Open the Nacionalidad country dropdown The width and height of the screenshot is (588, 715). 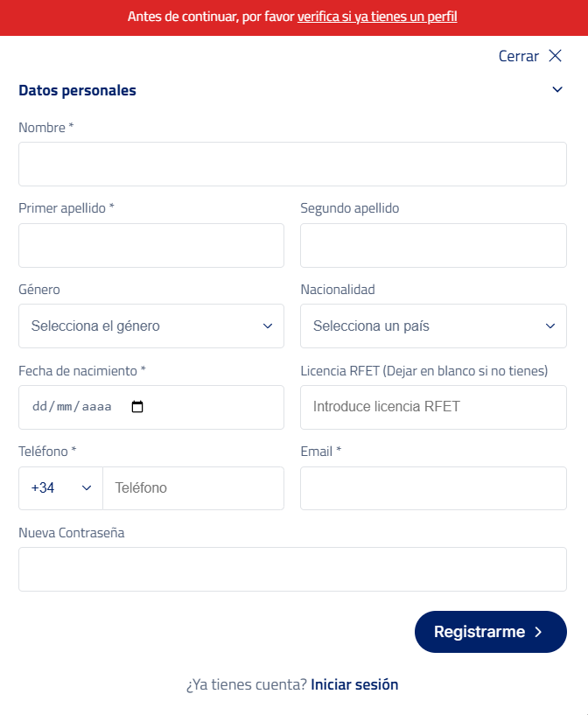pos(433,326)
